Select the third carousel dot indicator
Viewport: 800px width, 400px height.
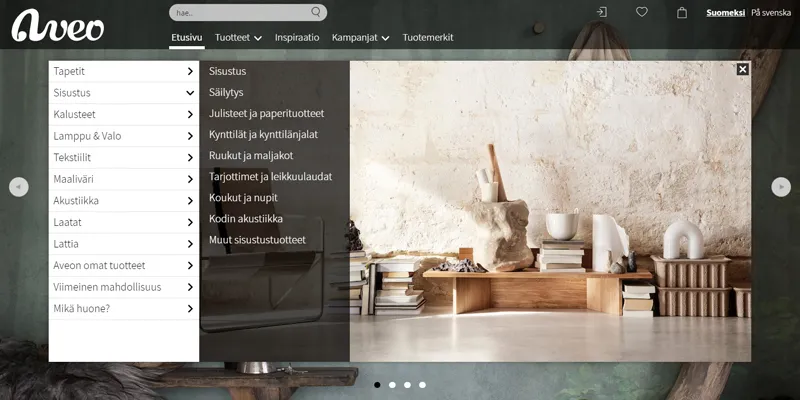(407, 384)
